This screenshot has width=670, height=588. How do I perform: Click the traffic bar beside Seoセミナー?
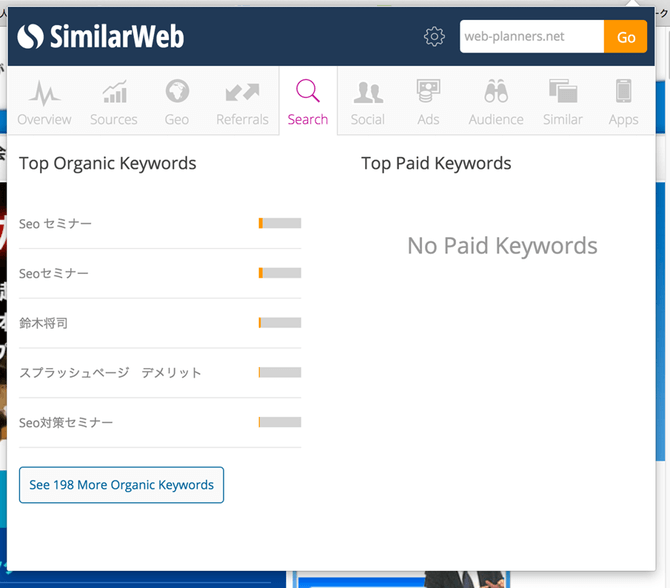(x=280, y=273)
